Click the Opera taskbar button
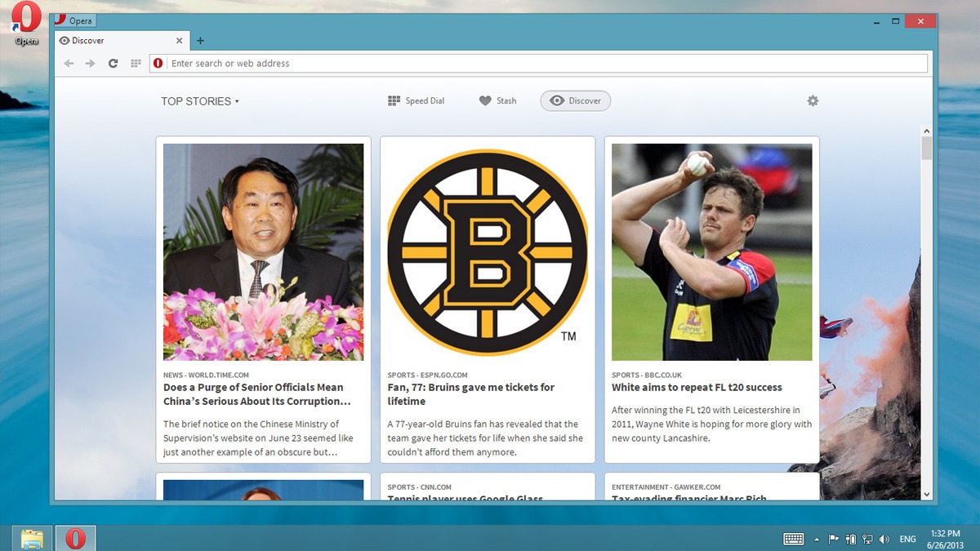 tap(75, 539)
